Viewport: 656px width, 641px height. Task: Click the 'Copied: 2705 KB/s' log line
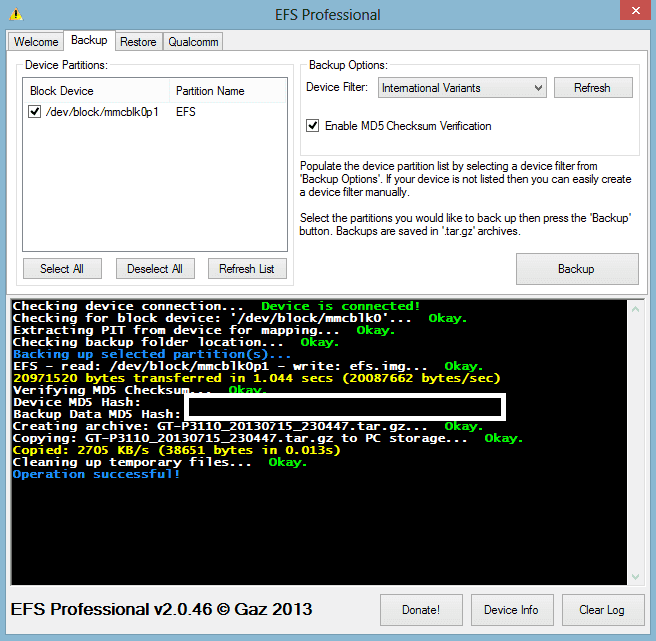coord(177,450)
